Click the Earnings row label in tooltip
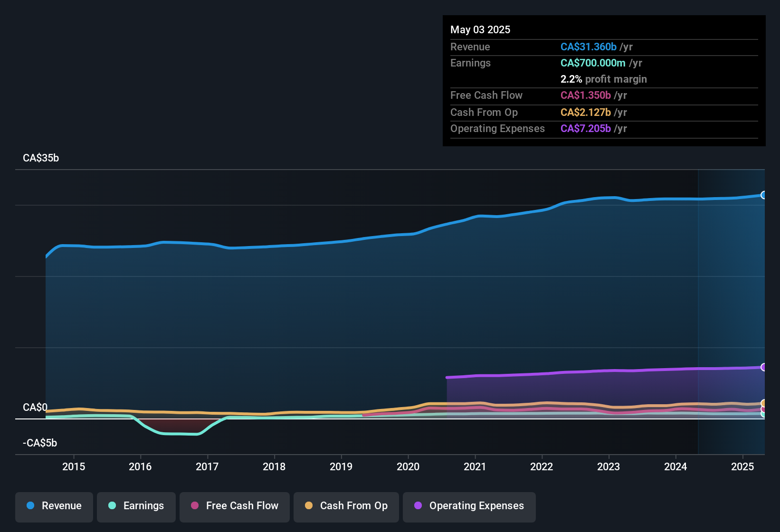 tap(470, 63)
